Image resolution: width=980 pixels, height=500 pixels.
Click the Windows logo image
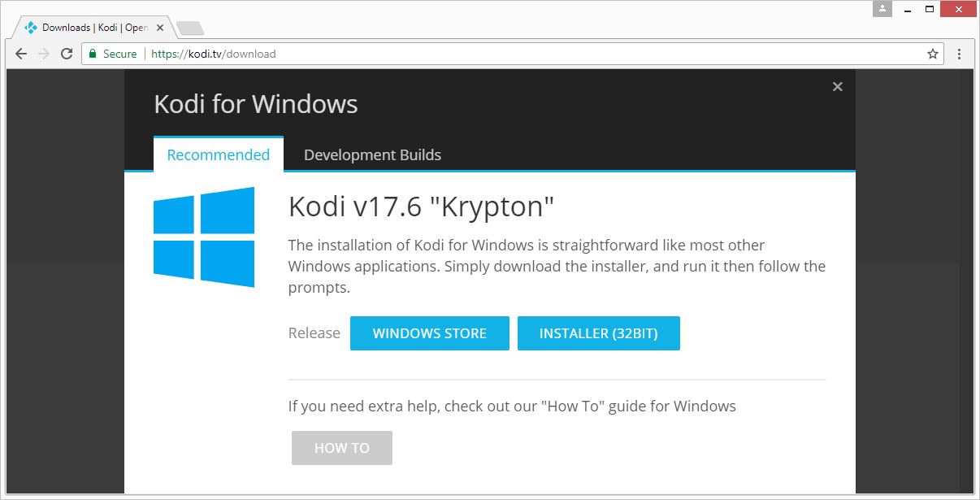tap(204, 237)
